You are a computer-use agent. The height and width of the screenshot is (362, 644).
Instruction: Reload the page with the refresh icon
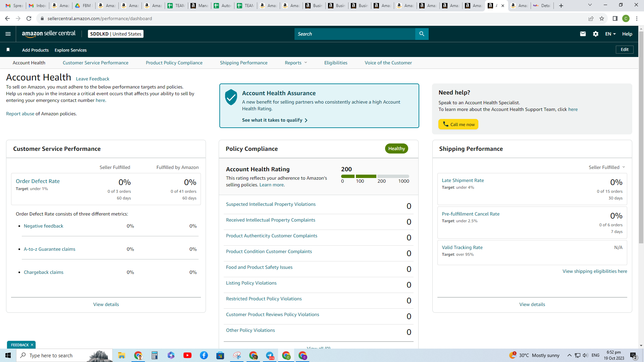point(29,18)
